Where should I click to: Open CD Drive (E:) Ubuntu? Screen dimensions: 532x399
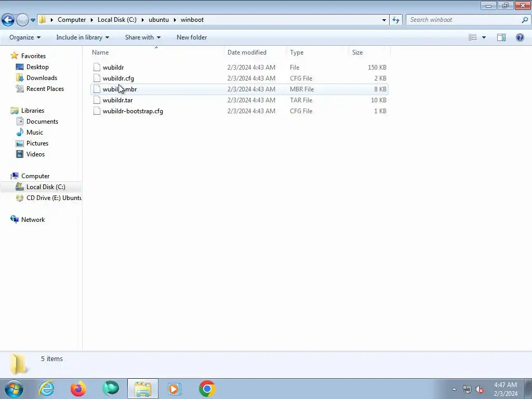tap(54, 198)
